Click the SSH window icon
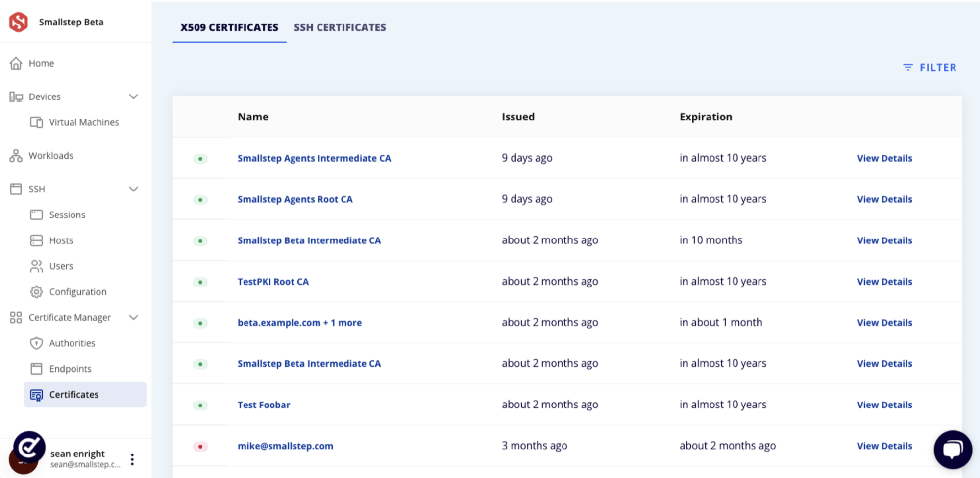Viewport: 980px width, 478px height. [16, 189]
